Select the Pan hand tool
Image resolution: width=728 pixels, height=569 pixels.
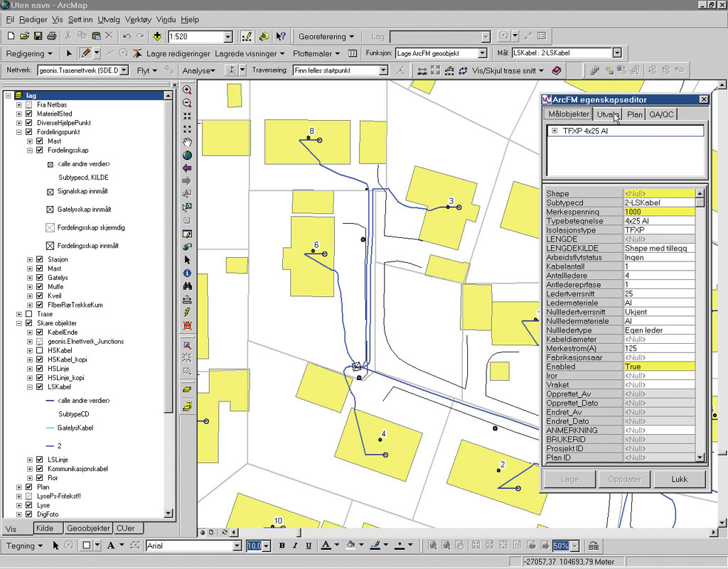tap(187, 142)
